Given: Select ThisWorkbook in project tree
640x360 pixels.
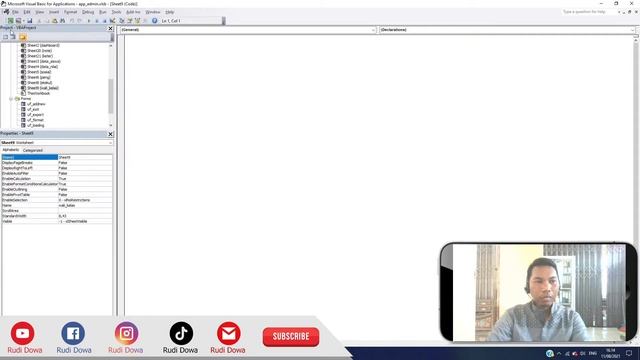Looking at the screenshot, I should [x=38, y=93].
